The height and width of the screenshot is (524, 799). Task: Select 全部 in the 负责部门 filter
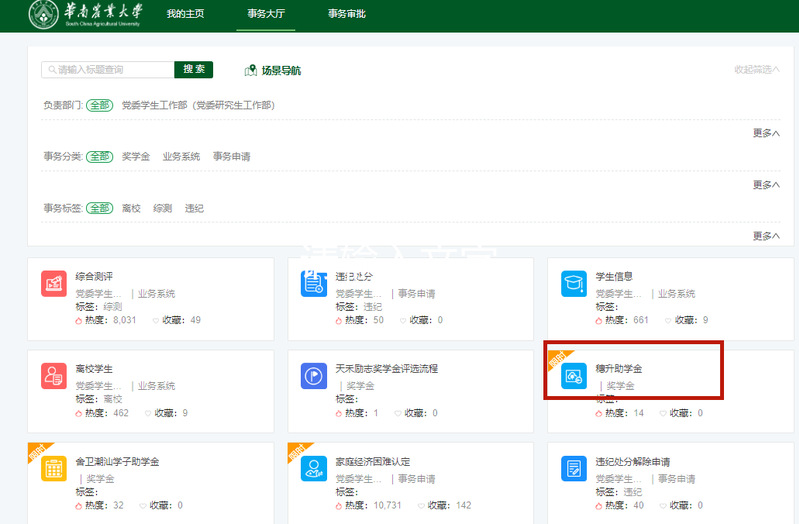99,105
